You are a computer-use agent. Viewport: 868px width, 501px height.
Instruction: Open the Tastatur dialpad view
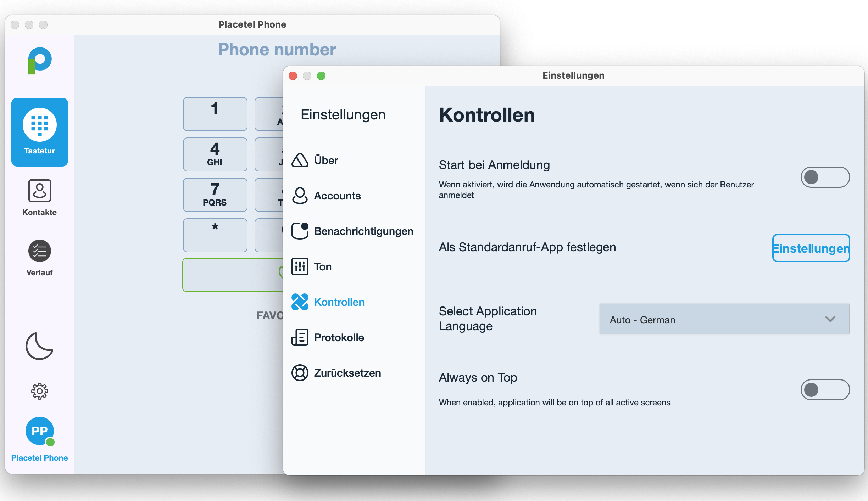click(39, 131)
